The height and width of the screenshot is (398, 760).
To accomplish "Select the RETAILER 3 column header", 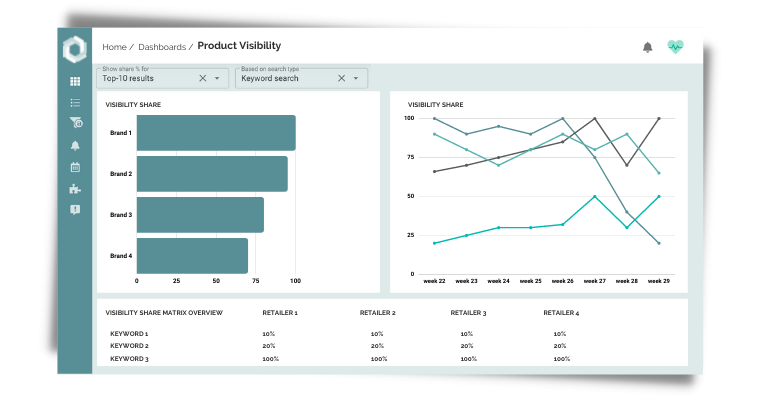I will click(x=468, y=313).
